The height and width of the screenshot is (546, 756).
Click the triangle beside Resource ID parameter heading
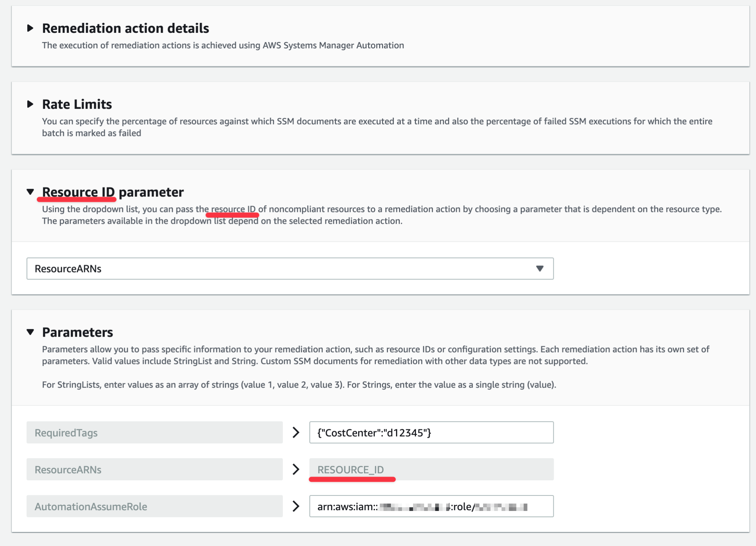tap(31, 192)
